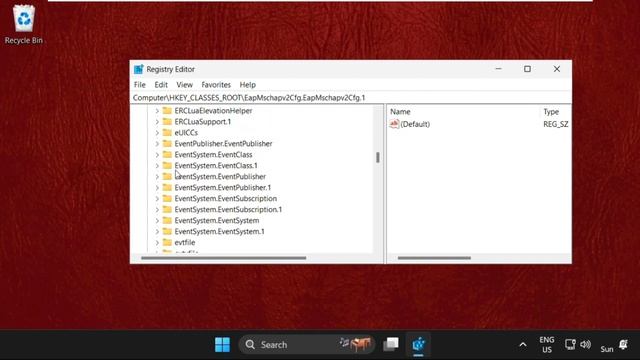
Task: Click the values pane horizontal scrollbar
Action: pos(434,258)
